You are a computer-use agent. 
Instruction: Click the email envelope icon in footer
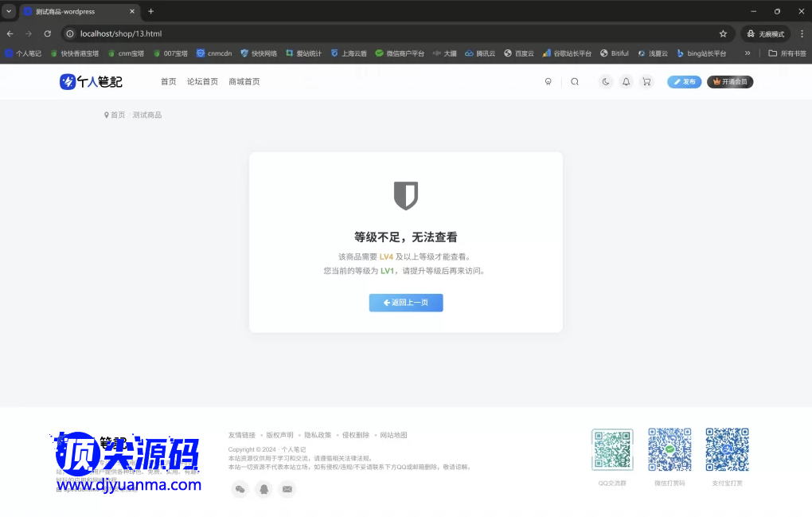(287, 489)
